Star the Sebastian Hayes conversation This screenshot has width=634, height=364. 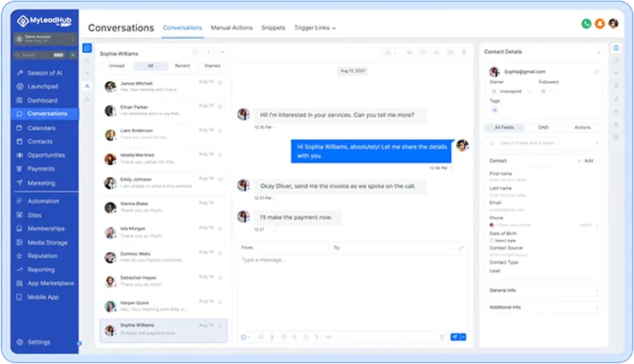(x=221, y=278)
